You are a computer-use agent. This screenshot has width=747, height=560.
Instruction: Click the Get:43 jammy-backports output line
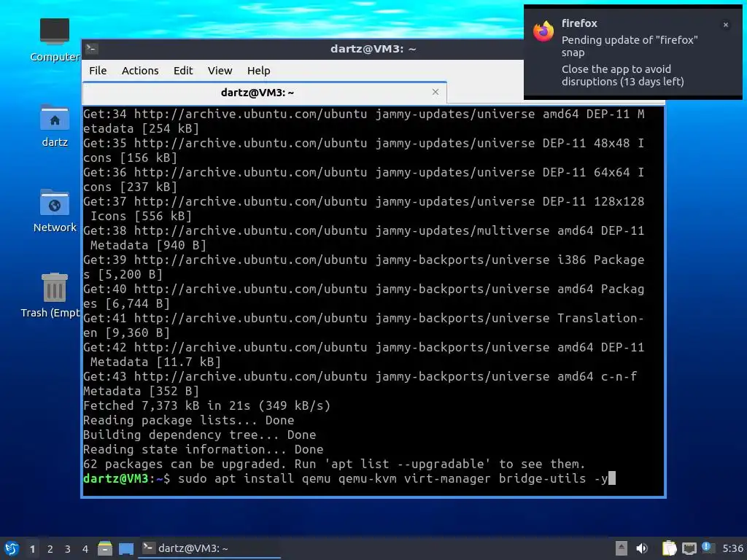360,384
